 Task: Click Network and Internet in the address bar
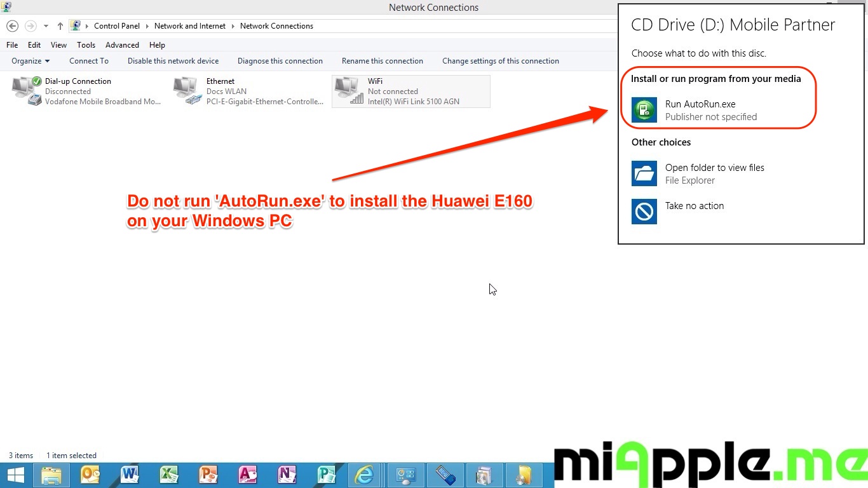189,26
